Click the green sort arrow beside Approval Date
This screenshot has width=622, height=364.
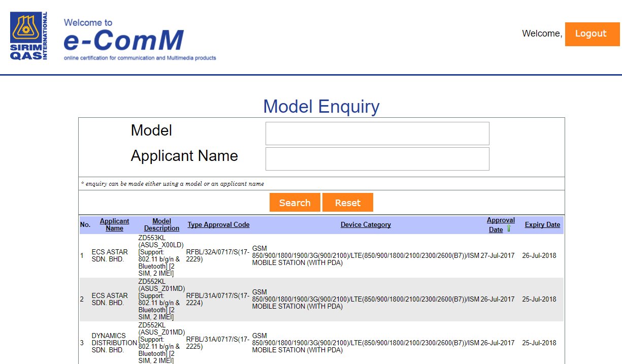click(x=508, y=229)
